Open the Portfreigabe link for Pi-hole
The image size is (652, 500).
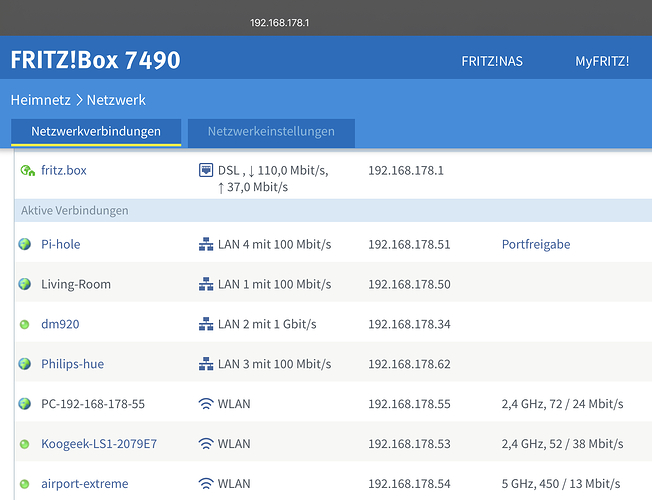click(535, 244)
